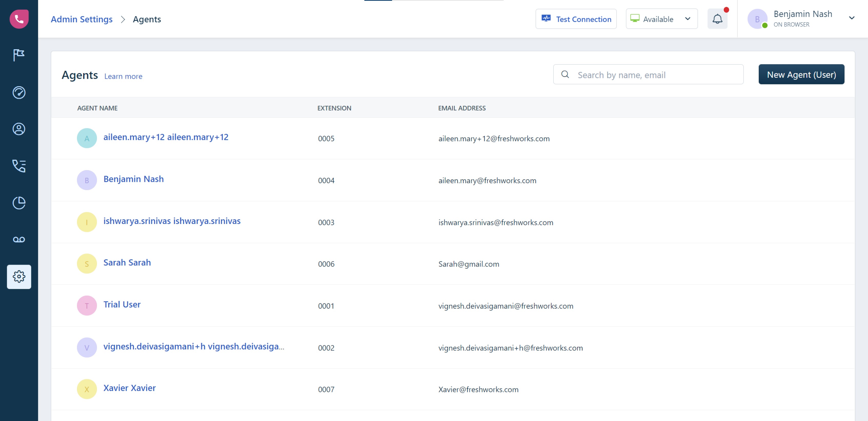This screenshot has height=421, width=868.
Task: Open the flag icon in sidebar
Action: pyautogui.click(x=19, y=55)
